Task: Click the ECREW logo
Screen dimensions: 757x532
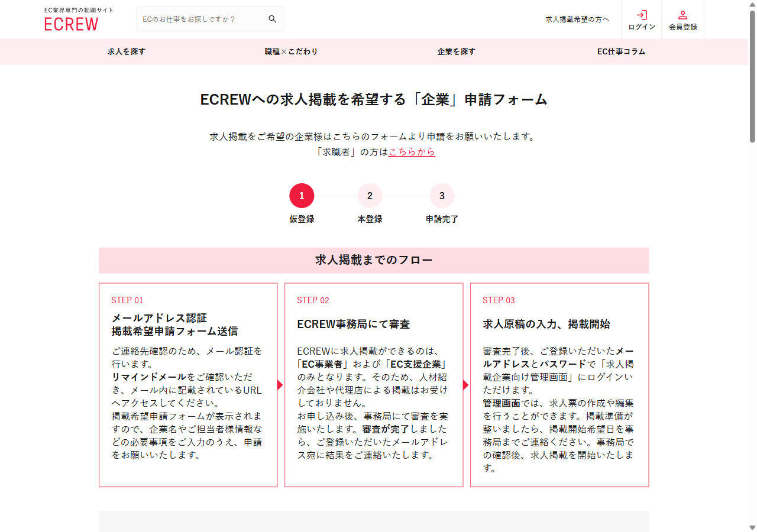Action: click(x=72, y=24)
